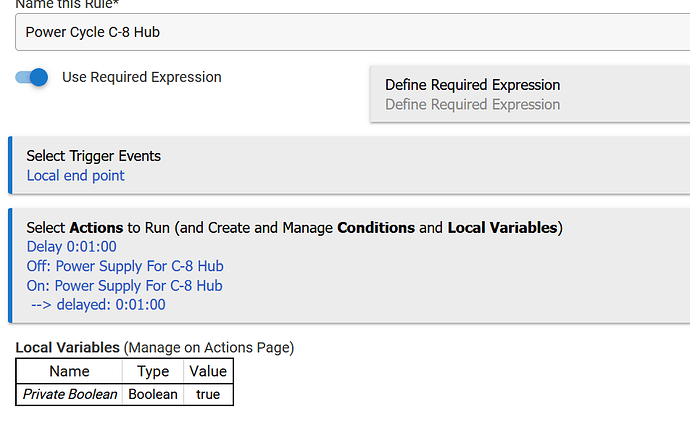Click the 'Name' column header
Image resolution: width=690 pixels, height=424 pixels.
point(70,371)
